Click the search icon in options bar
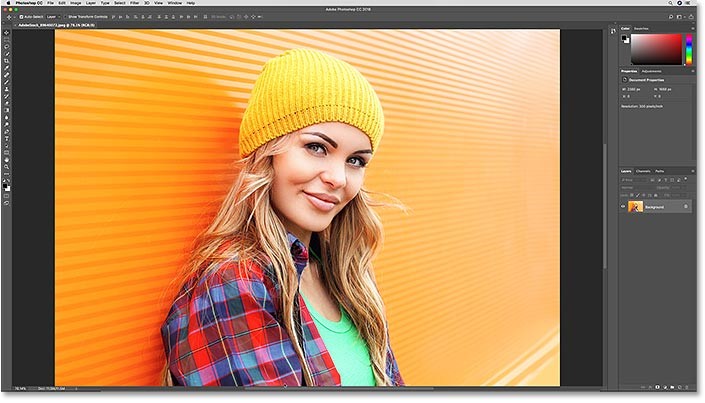Viewport: 705px width, 403px height. point(670,17)
